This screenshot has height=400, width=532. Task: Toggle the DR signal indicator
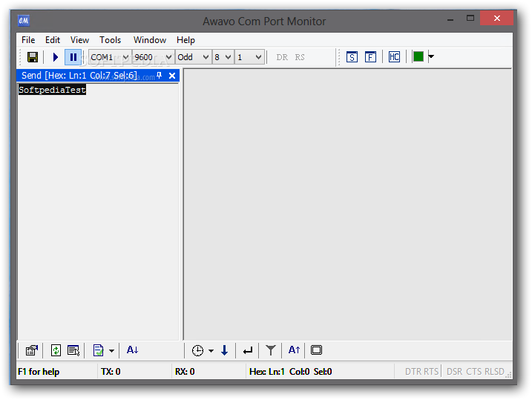[x=282, y=57]
